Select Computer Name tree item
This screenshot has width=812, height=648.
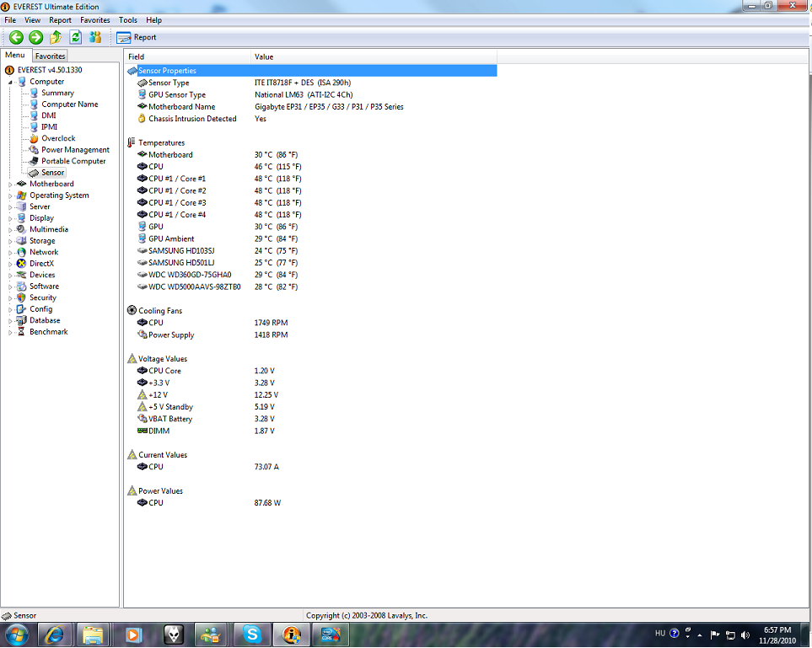click(69, 104)
